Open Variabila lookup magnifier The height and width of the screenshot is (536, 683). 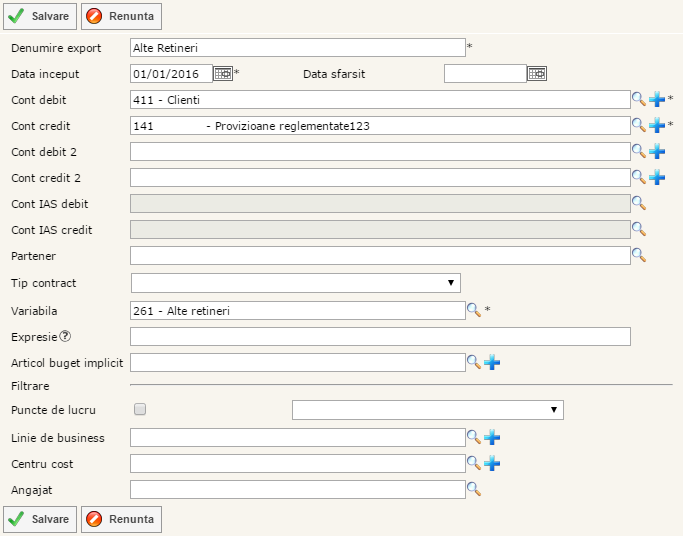[473, 310]
